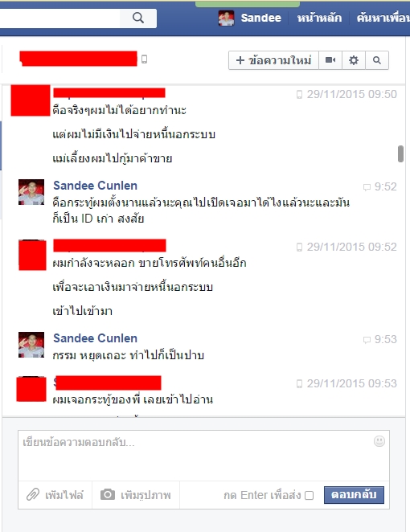Image resolution: width=410 pixels, height=532 pixels.
Task: Click Sandee Cunlen name at 9:52 message
Action: click(x=96, y=186)
